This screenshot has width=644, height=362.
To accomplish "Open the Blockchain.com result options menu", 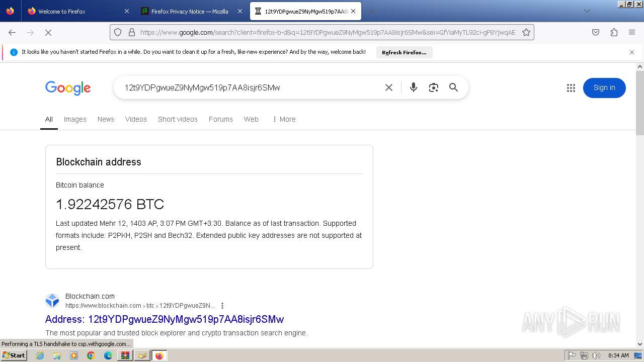I will click(x=222, y=306).
